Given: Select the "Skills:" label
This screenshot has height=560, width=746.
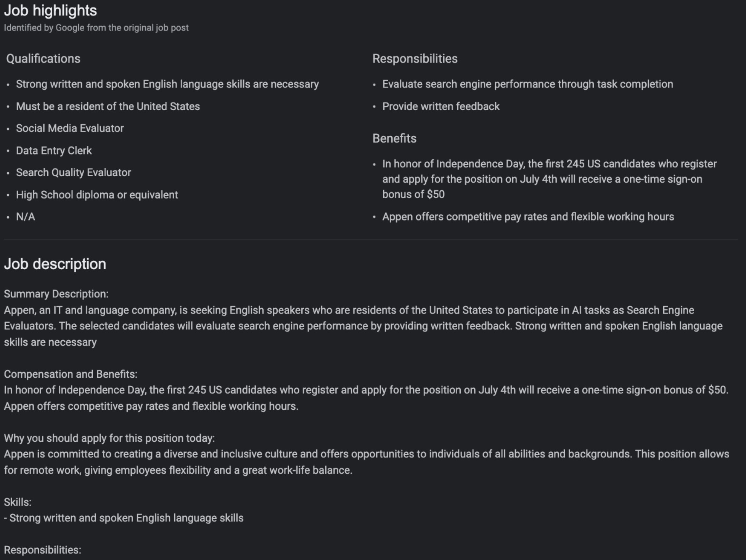Looking at the screenshot, I should 18,502.
